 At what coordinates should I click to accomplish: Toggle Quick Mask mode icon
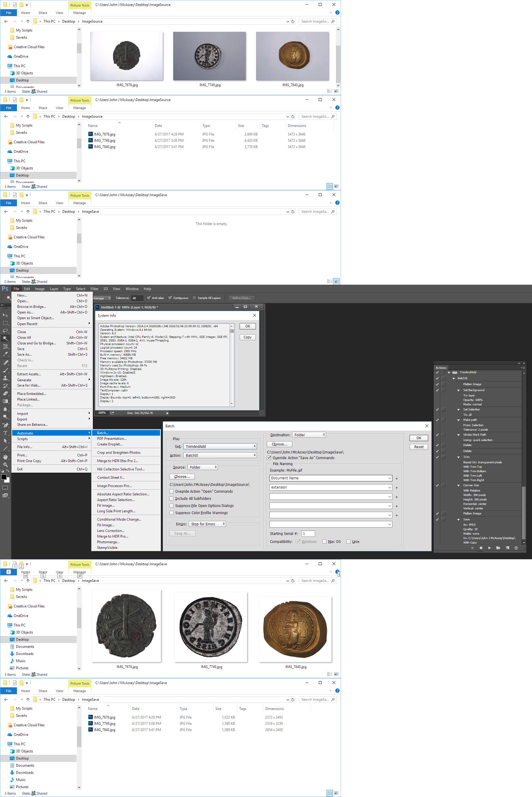5,487
